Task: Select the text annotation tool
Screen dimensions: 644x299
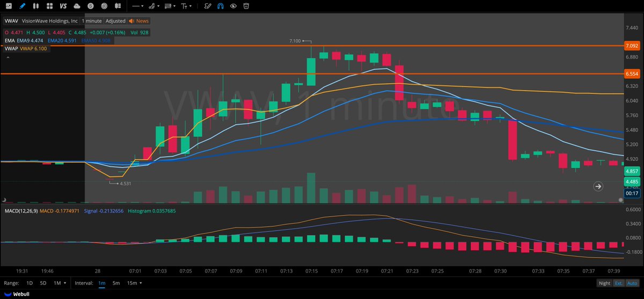Action: pyautogui.click(x=184, y=6)
